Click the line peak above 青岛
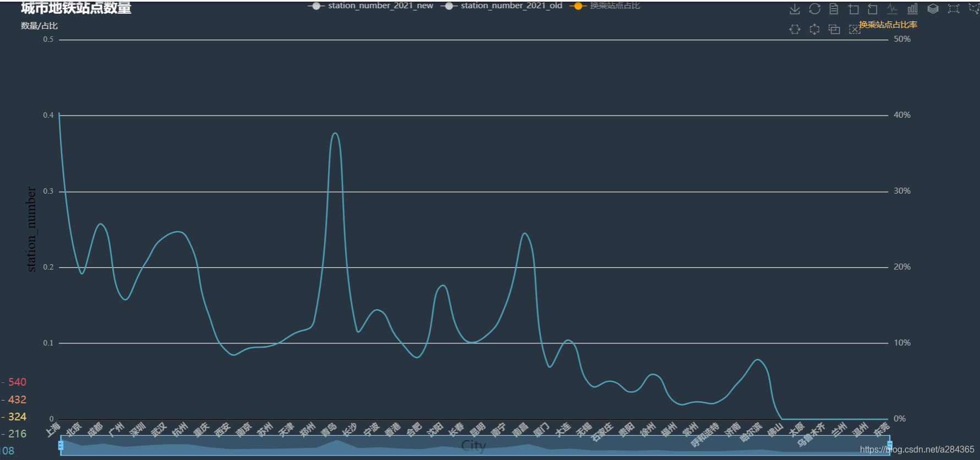980x460 pixels. (x=335, y=133)
